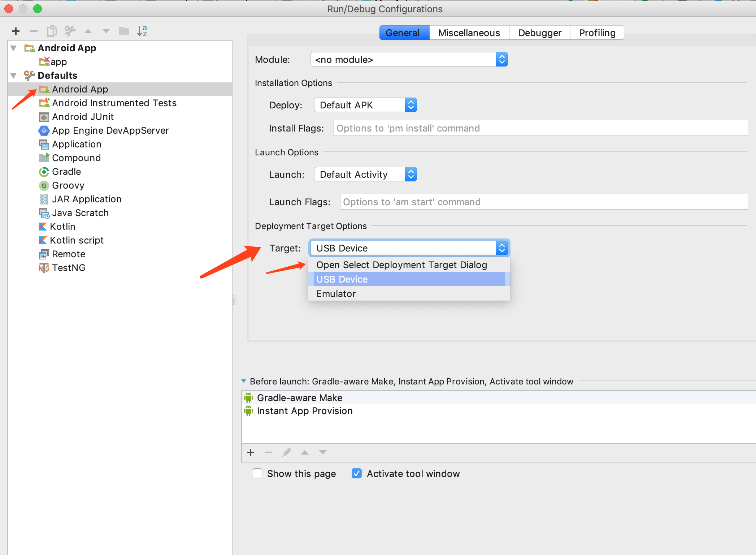Click the Install Flags input field
This screenshot has width=756, height=555.
tap(540, 128)
